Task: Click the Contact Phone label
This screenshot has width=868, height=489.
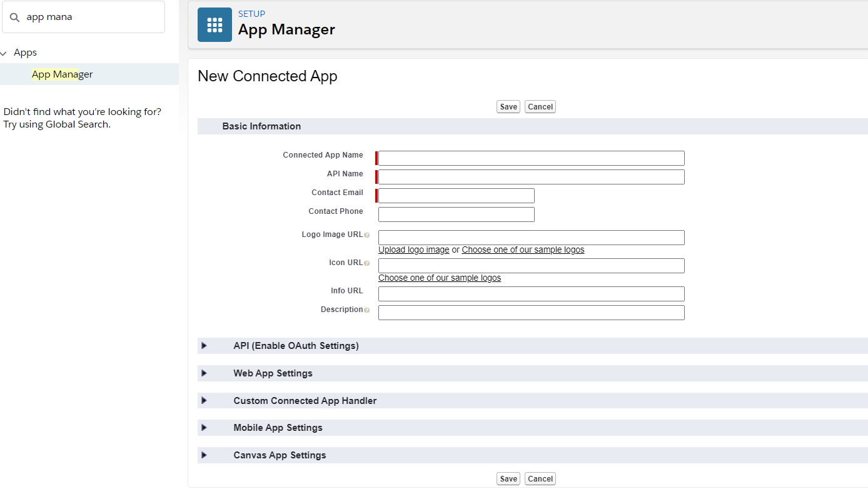Action: [x=336, y=211]
